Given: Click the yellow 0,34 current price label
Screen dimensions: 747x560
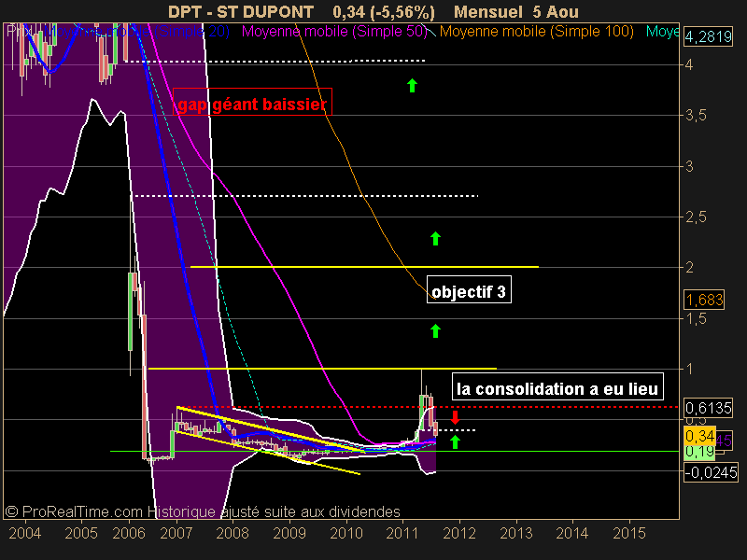Looking at the screenshot, I should (x=699, y=435).
